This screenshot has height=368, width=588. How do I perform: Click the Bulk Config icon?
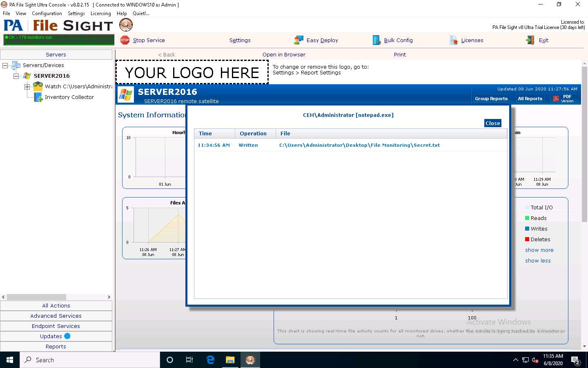376,40
